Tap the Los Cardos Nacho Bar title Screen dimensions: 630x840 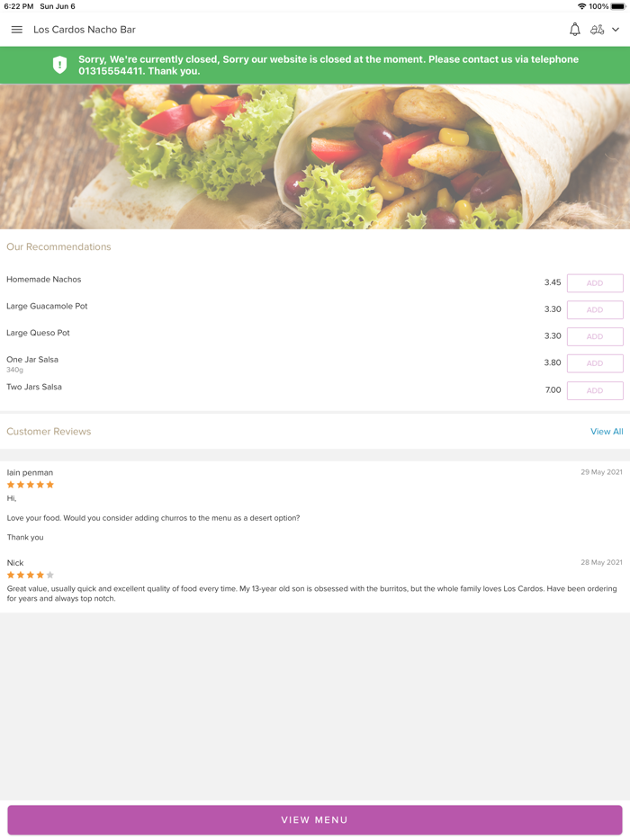[85, 30]
